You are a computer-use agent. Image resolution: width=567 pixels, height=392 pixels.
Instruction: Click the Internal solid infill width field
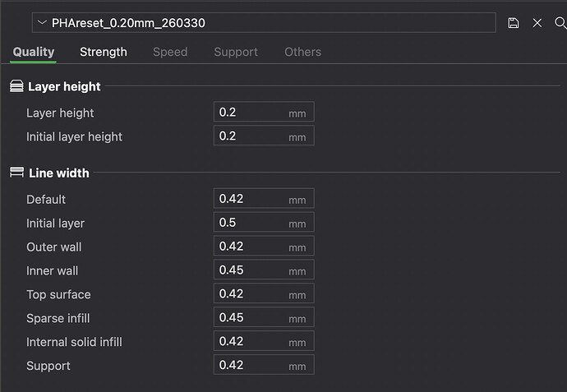coord(264,341)
